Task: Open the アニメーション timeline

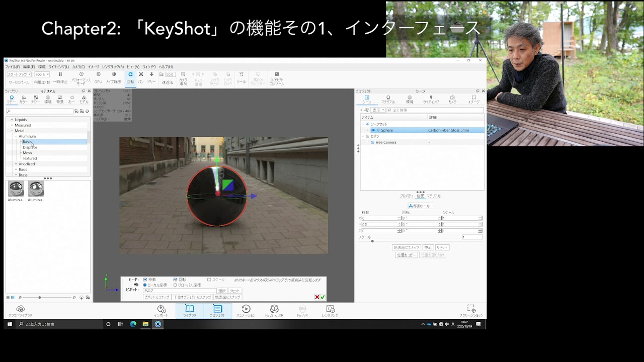Action: 246,311
